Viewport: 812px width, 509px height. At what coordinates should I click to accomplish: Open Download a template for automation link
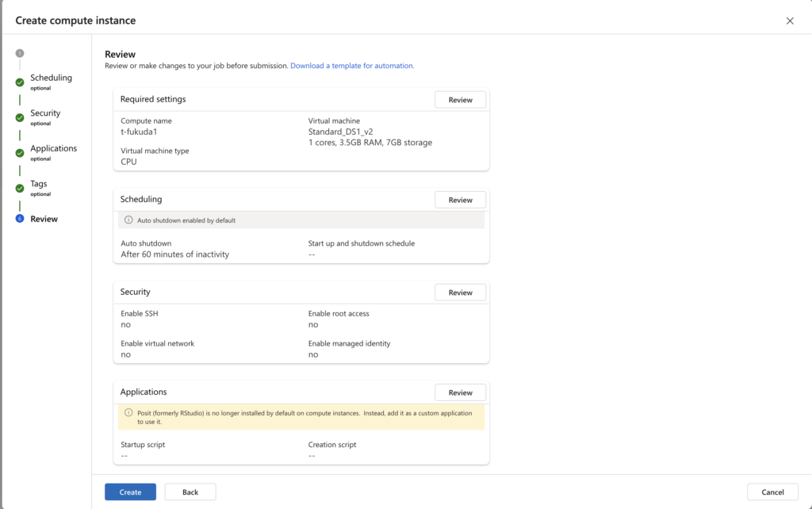(x=352, y=66)
